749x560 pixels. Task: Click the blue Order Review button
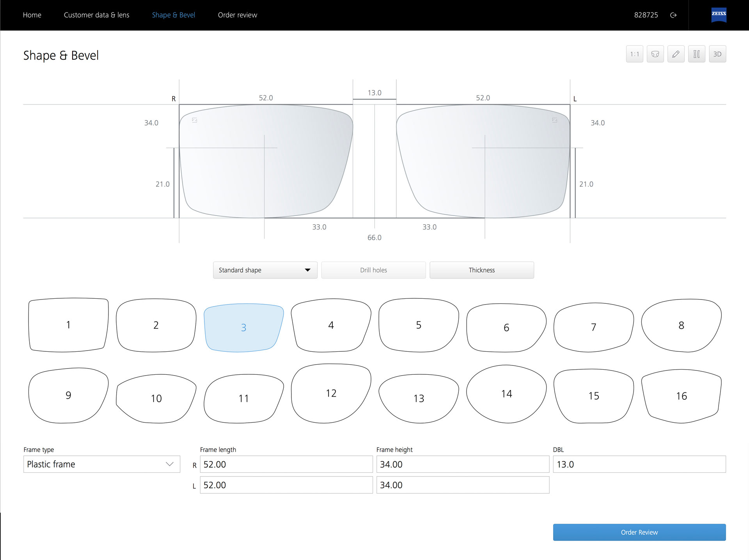(639, 532)
